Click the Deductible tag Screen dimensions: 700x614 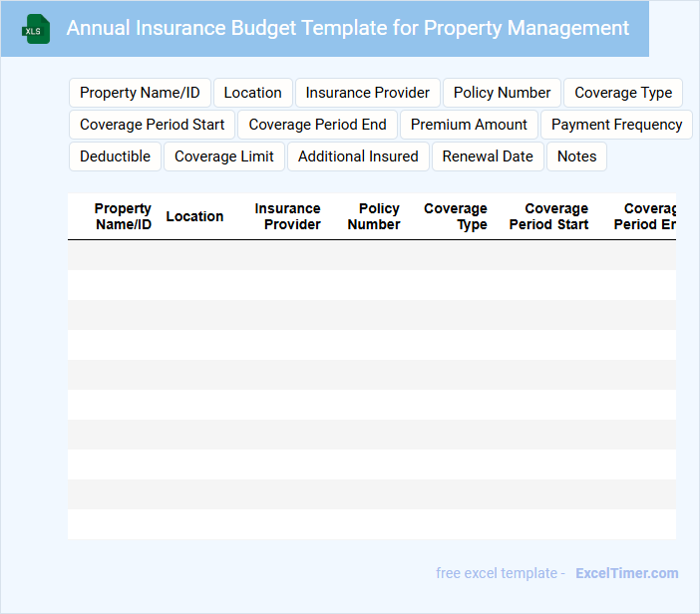115,156
